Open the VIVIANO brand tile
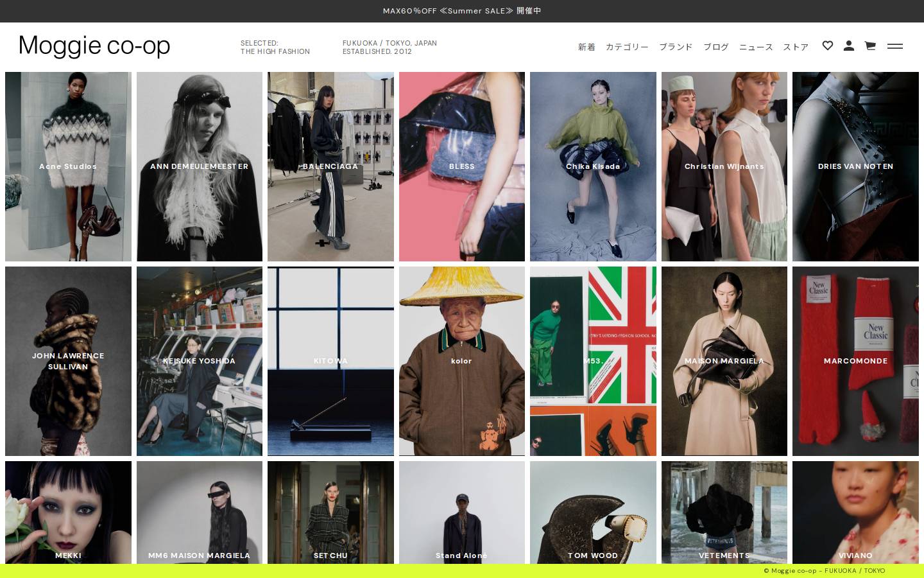The height and width of the screenshot is (578, 924). click(x=855, y=512)
